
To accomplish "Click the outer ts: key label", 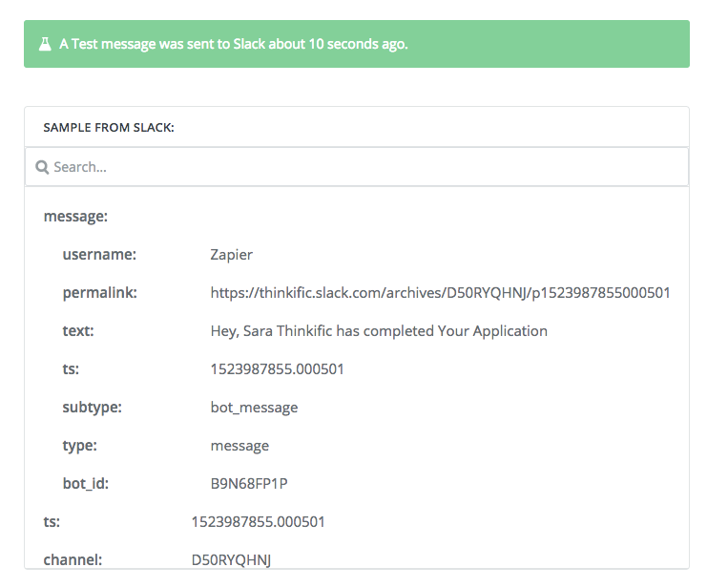I will coord(52,522).
